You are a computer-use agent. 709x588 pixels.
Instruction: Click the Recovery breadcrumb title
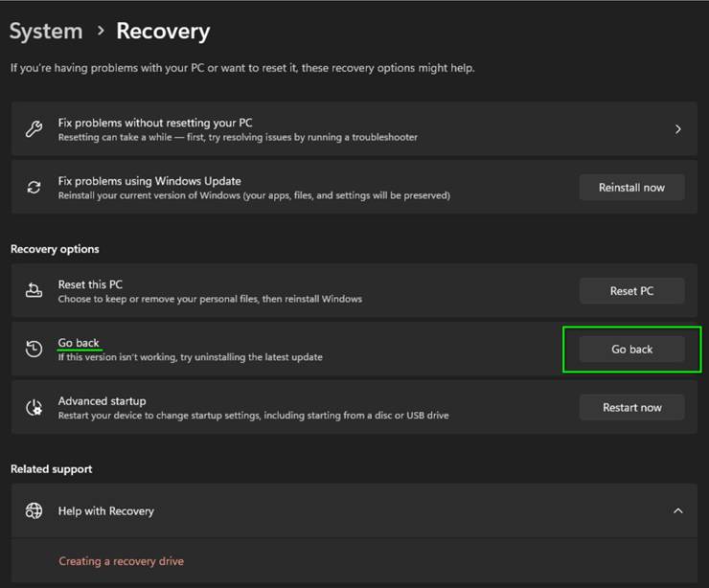click(x=163, y=32)
